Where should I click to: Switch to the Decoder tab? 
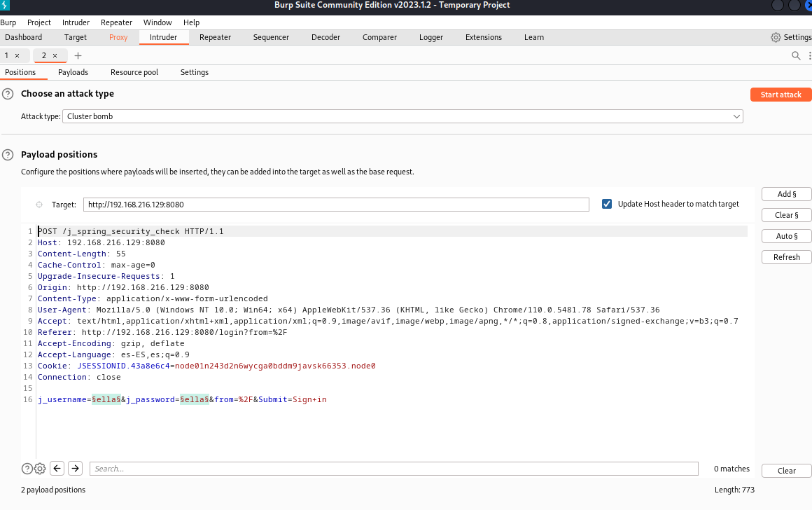[x=325, y=37]
